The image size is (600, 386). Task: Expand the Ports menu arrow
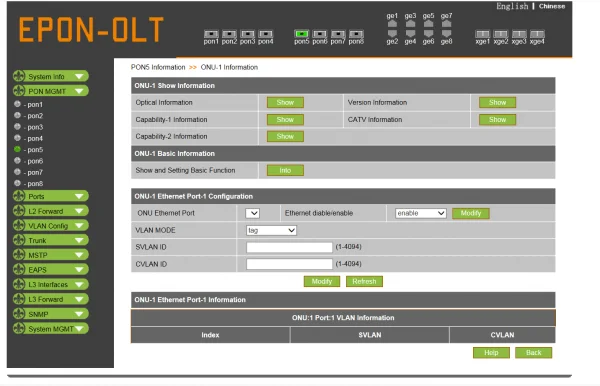(80, 196)
